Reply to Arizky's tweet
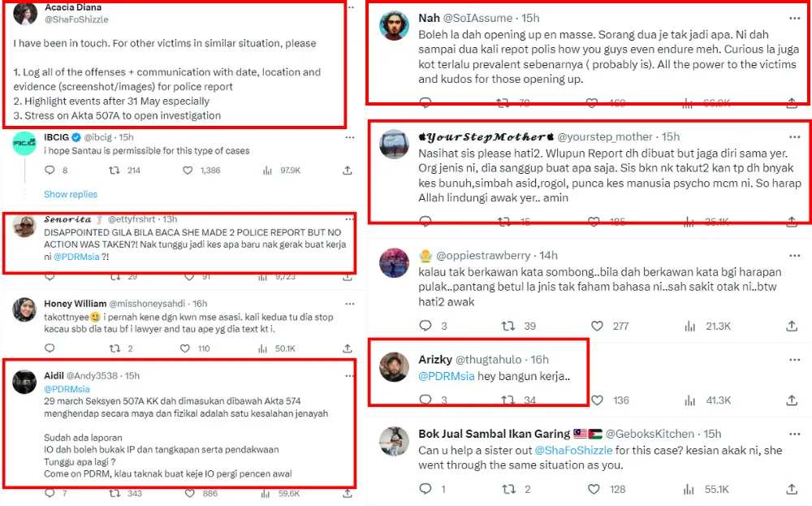 click(x=425, y=400)
